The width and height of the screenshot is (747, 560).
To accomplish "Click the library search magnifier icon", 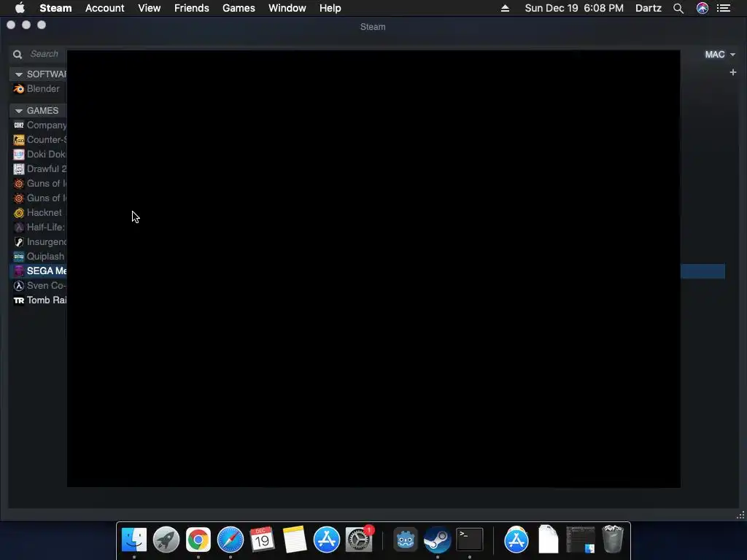I will (x=18, y=54).
